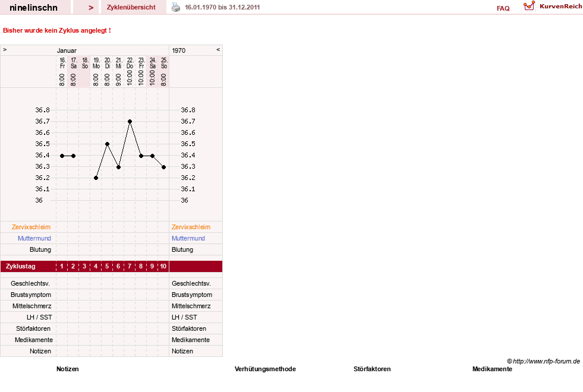Click the left Geschlechtsv. row label
The height and width of the screenshot is (392, 583).
tap(30, 283)
